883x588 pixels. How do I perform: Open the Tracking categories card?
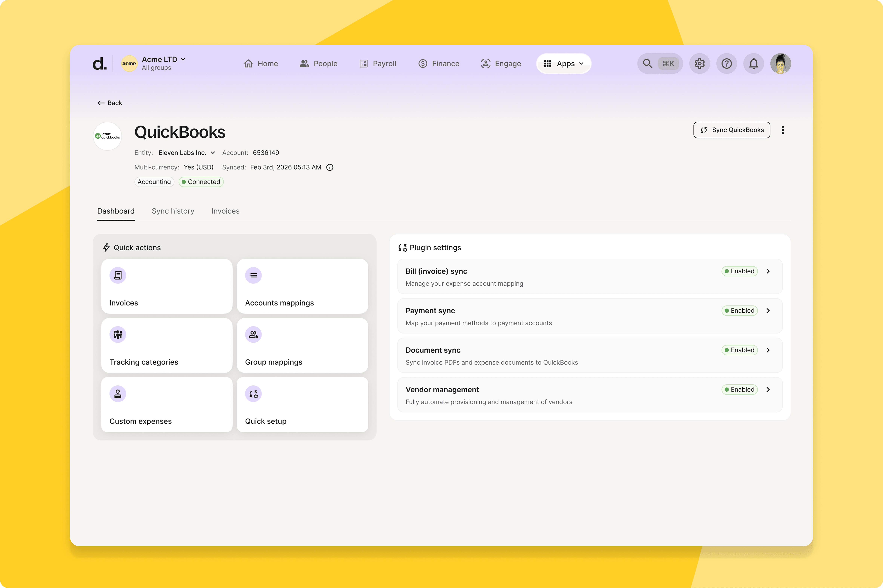167,345
